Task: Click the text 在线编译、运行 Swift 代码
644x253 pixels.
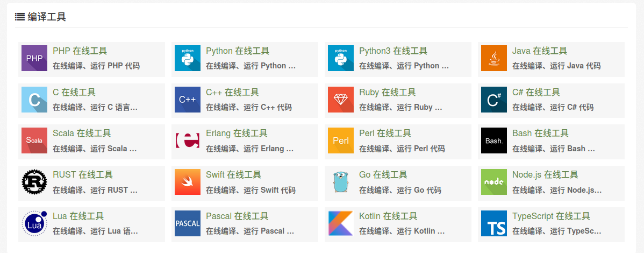Action: coord(251,190)
